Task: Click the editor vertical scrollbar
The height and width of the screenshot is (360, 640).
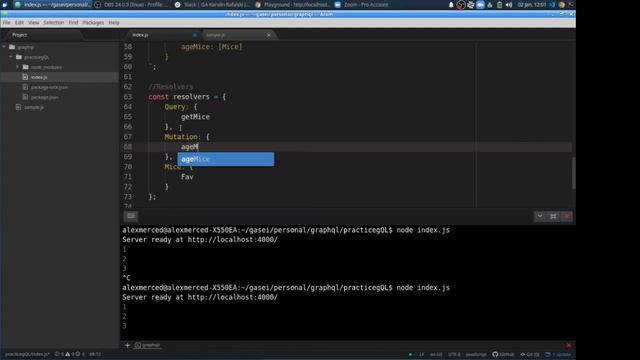Action: click(x=573, y=173)
